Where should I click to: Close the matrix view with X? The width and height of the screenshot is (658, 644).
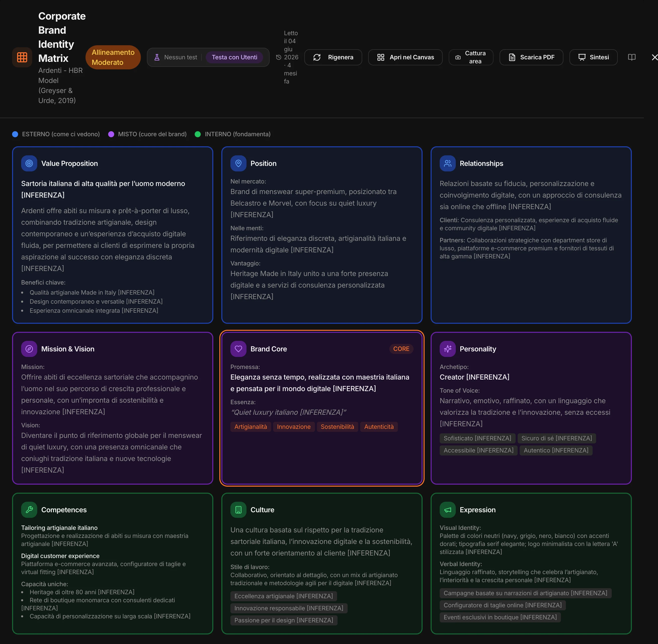(655, 57)
